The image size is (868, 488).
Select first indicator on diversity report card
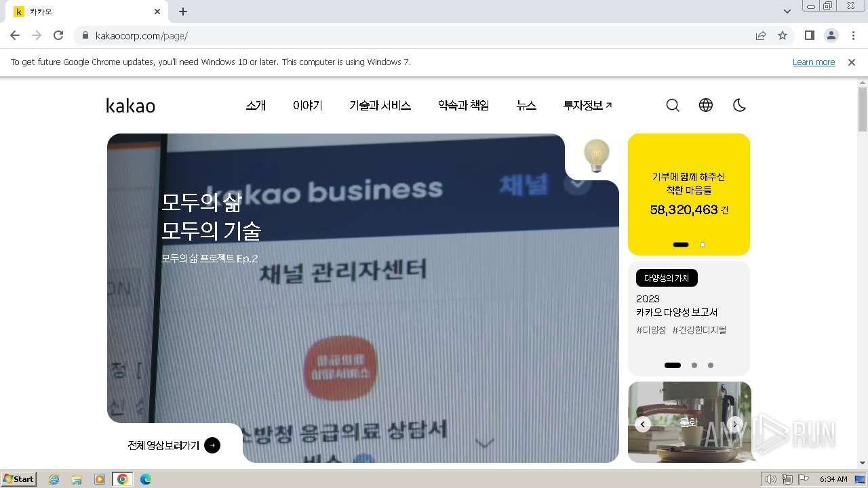click(673, 365)
